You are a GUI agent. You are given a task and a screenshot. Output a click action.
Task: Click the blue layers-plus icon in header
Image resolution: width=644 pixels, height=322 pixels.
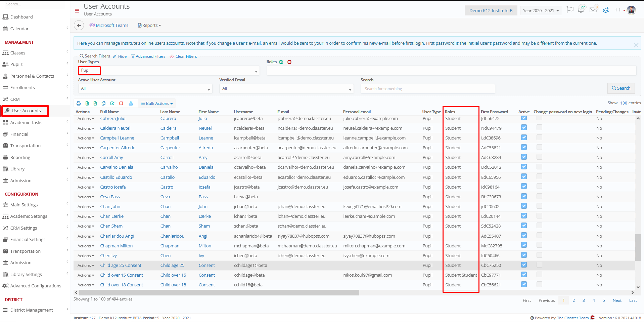606,10
